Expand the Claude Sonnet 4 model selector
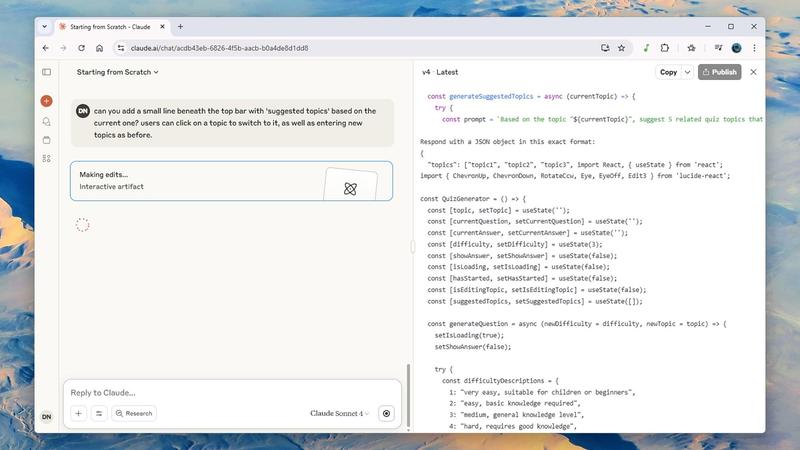This screenshot has width=800, height=450. (x=339, y=413)
